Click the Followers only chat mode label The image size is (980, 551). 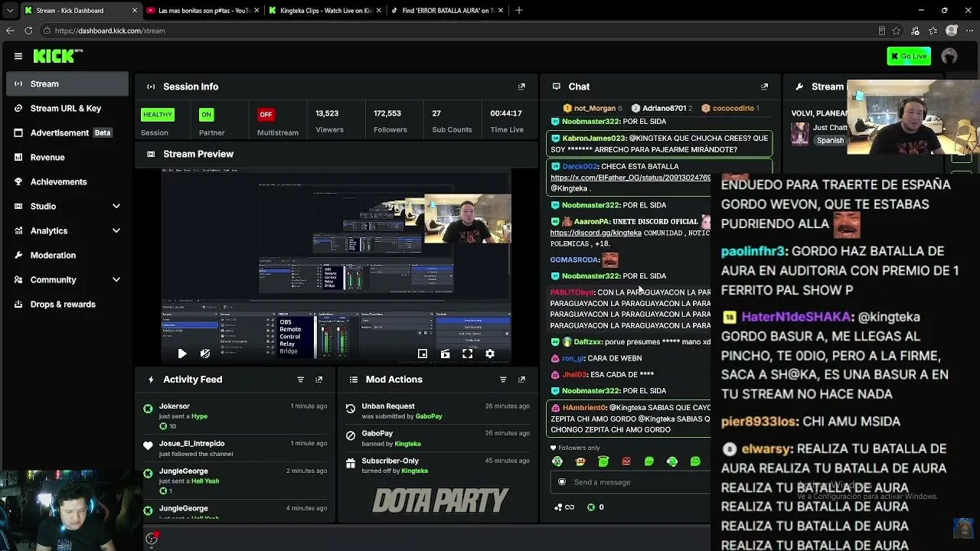pos(579,448)
